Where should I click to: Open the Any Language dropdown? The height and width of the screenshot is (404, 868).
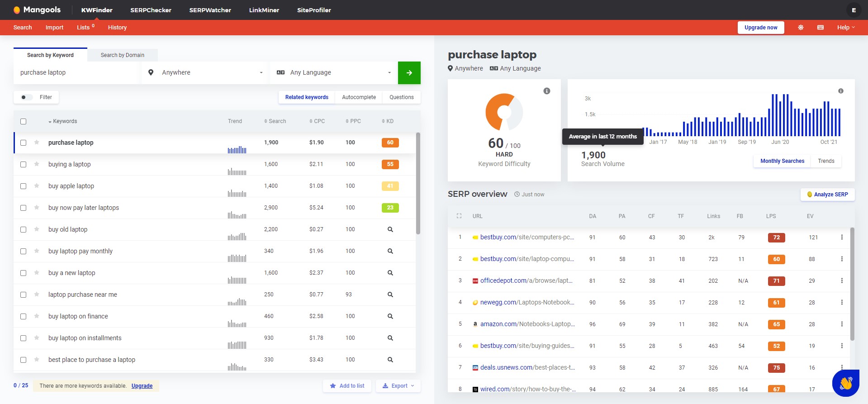click(334, 73)
